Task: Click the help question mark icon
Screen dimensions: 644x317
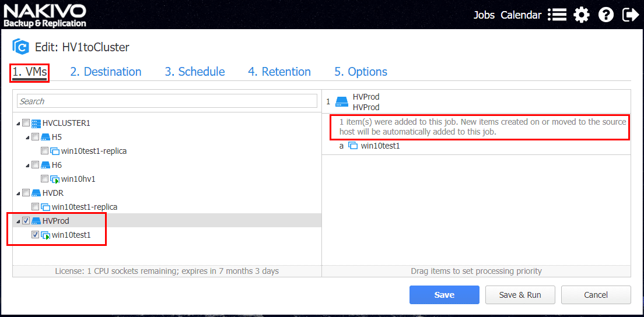Action: pos(606,15)
